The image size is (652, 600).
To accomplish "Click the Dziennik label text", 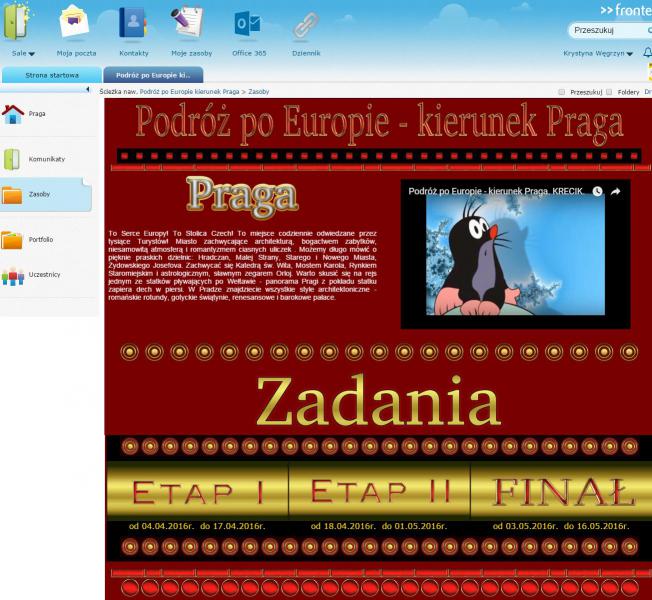I will 306,53.
